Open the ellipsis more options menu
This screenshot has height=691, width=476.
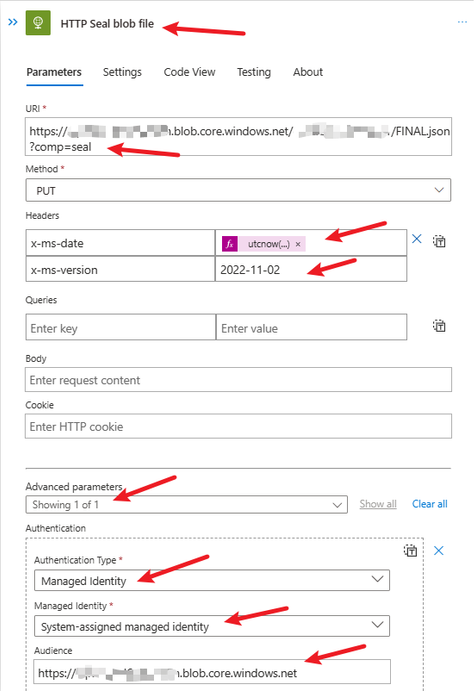[x=462, y=22]
